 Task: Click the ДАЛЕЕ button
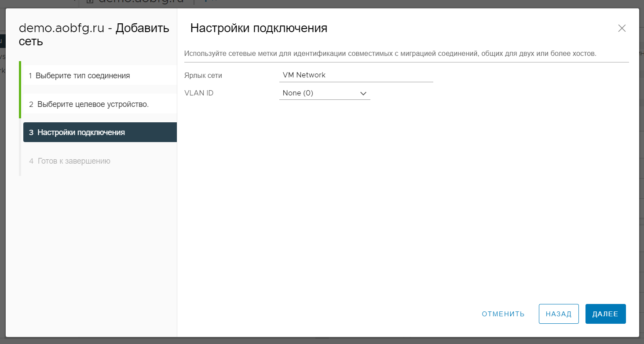605,314
